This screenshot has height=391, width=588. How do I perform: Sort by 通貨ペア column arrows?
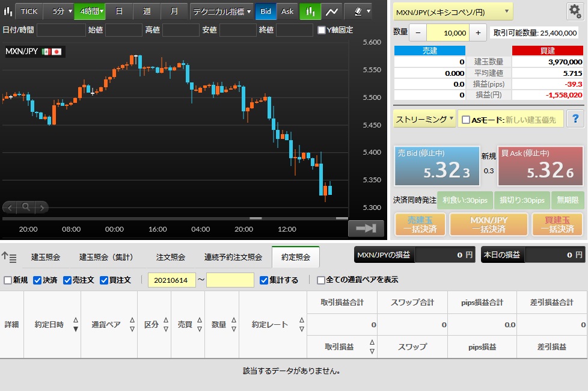coord(132,325)
